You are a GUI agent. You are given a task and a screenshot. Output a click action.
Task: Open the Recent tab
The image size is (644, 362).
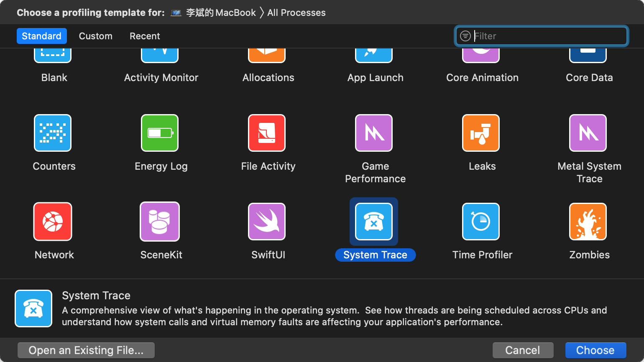point(145,36)
